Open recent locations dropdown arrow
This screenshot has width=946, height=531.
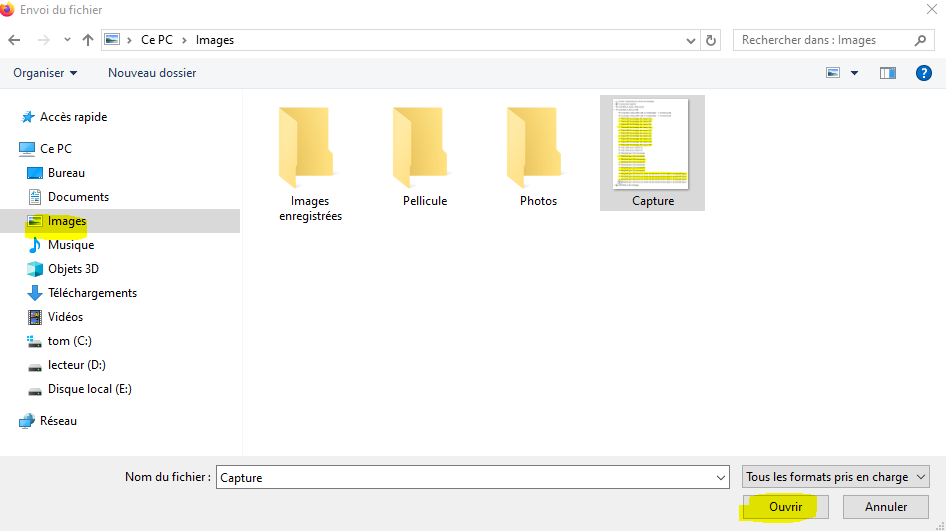tap(67, 40)
